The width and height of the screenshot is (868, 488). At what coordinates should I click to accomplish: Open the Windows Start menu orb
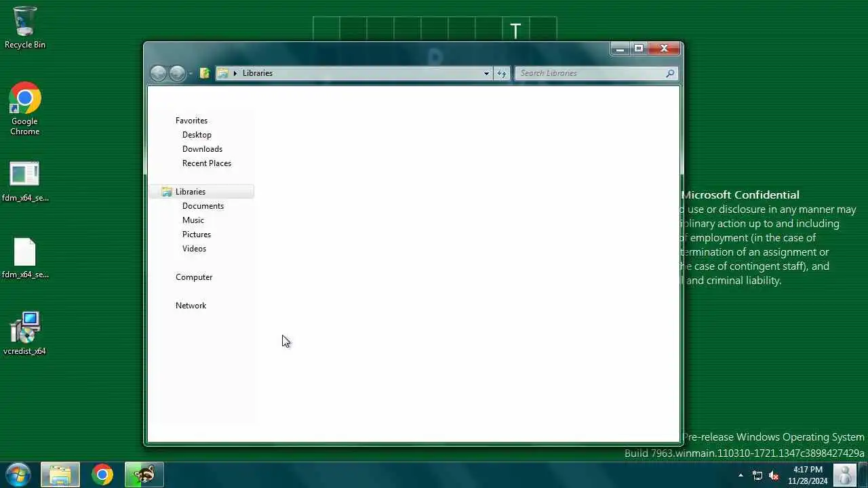point(18,474)
